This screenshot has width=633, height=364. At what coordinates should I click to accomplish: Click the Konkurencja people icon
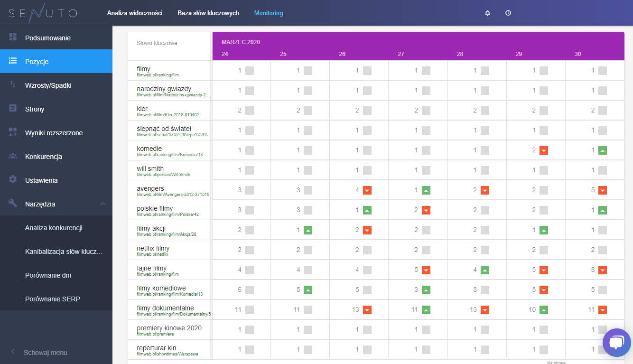click(13, 156)
